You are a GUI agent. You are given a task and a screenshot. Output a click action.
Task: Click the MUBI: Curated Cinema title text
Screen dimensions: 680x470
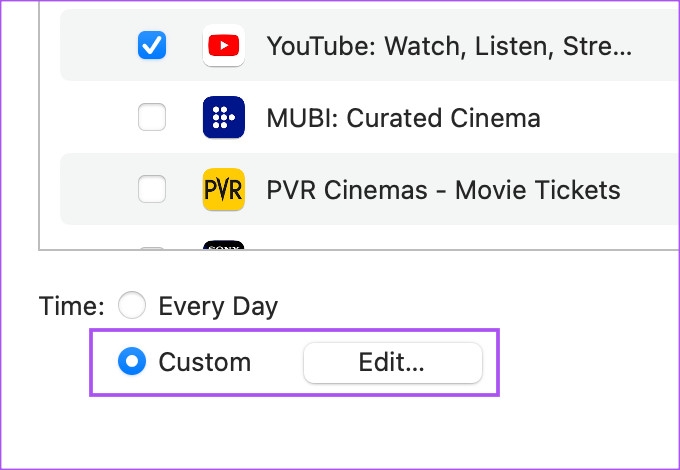point(404,118)
